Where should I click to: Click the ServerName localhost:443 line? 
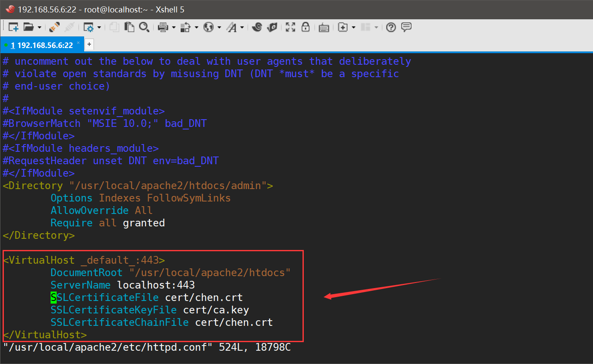pos(123,285)
